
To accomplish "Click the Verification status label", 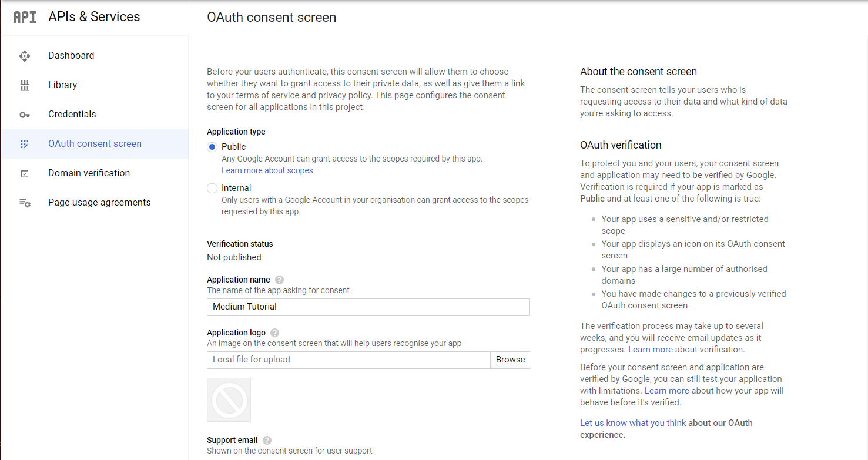I will [240, 244].
